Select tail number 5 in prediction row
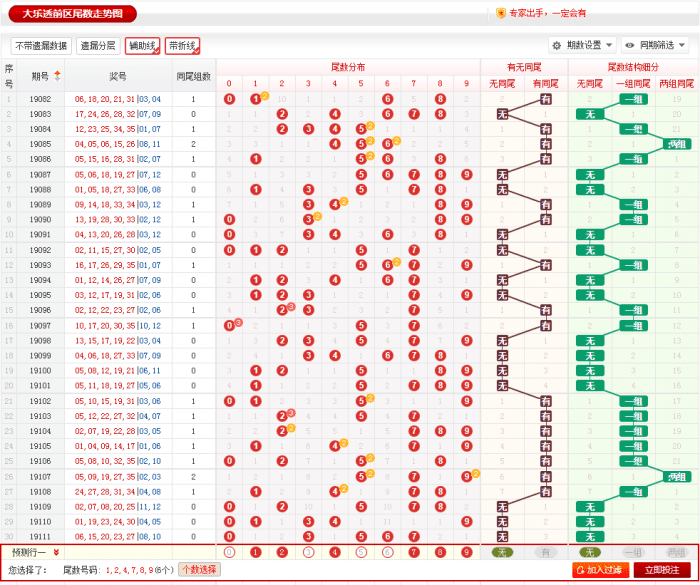Screen dimensions: 700x585 click(x=361, y=552)
